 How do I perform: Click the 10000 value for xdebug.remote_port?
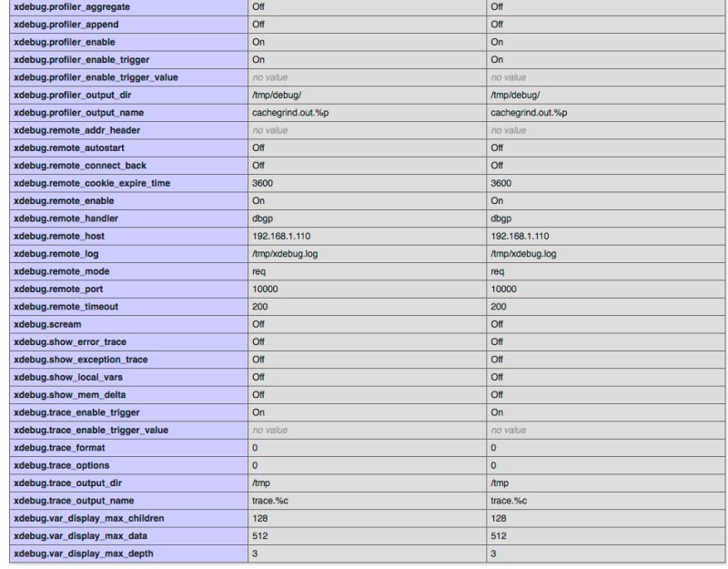[264, 289]
